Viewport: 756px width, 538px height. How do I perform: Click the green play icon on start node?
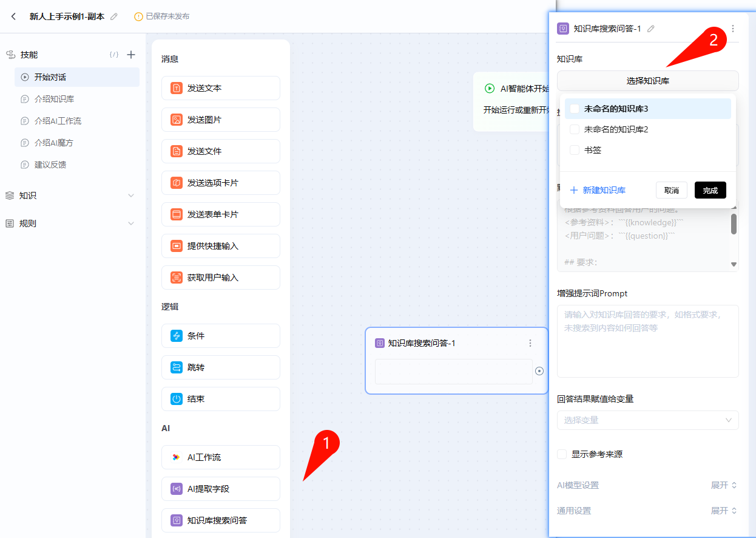point(490,89)
